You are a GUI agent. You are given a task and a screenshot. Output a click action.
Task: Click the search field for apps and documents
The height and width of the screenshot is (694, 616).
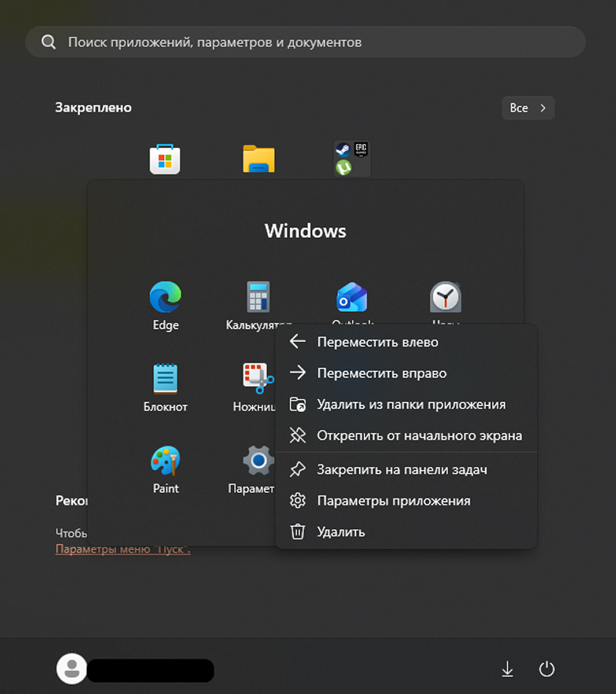306,42
